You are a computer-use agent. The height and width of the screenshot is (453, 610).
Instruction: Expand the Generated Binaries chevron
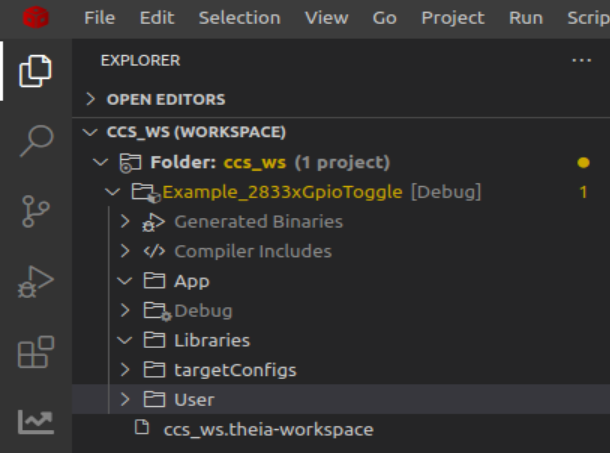(125, 221)
